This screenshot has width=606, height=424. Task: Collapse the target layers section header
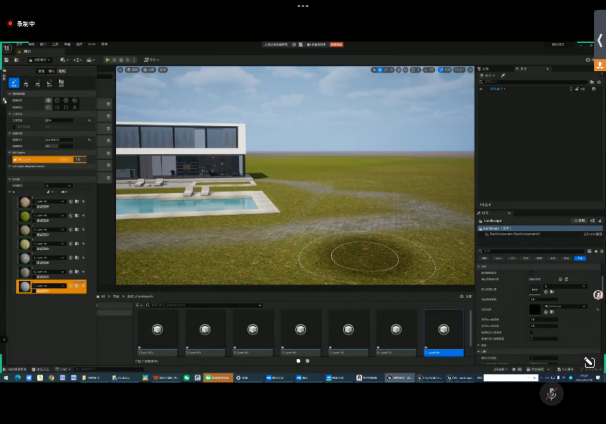point(15,179)
